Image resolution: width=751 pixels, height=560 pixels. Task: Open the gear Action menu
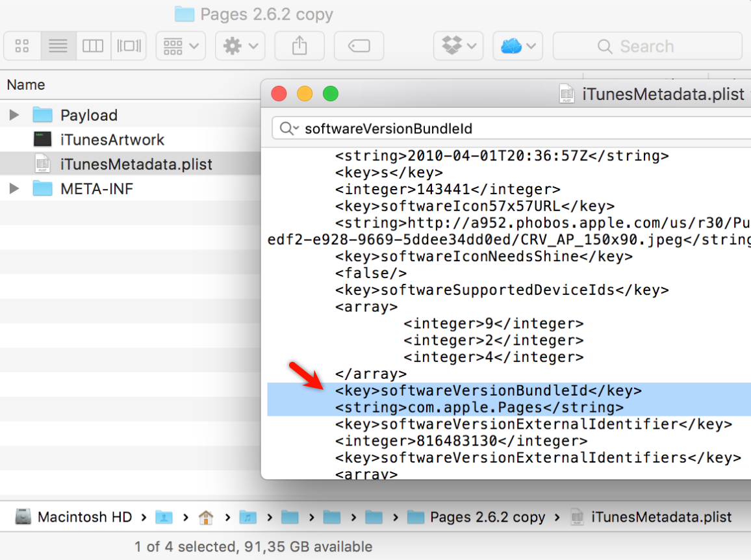pyautogui.click(x=240, y=46)
